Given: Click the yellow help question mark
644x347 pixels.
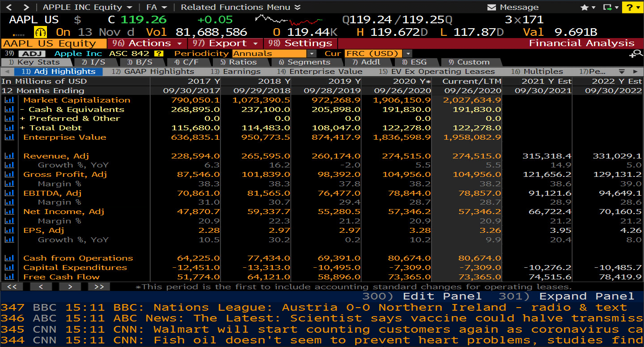Looking at the screenshot, I should [632, 7].
